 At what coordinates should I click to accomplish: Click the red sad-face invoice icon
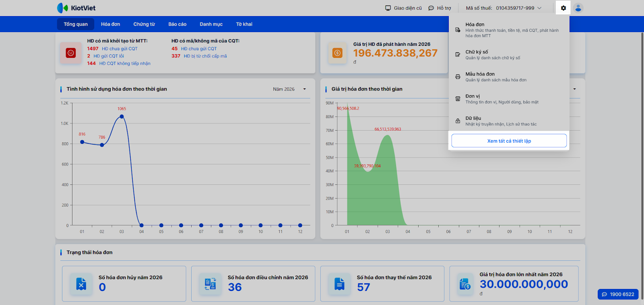click(x=71, y=53)
